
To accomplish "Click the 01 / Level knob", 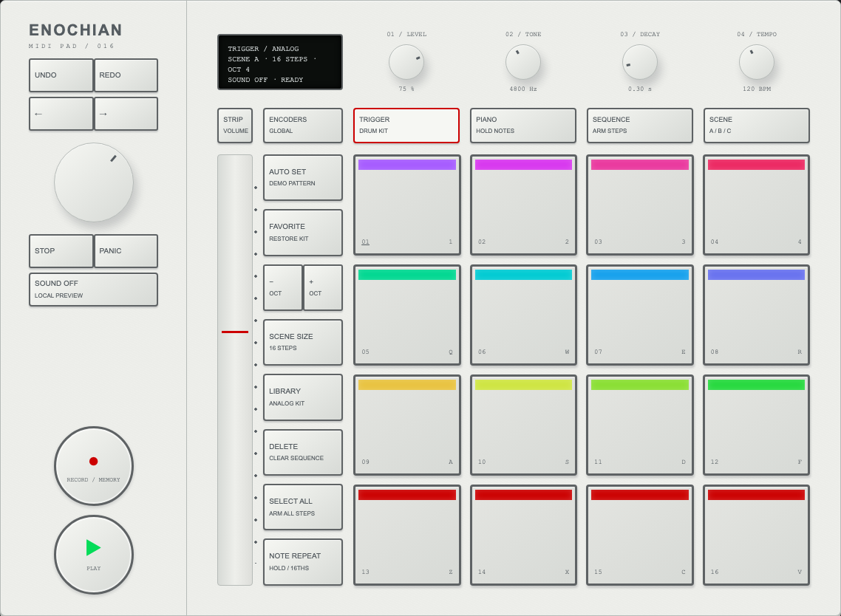I will point(406,62).
